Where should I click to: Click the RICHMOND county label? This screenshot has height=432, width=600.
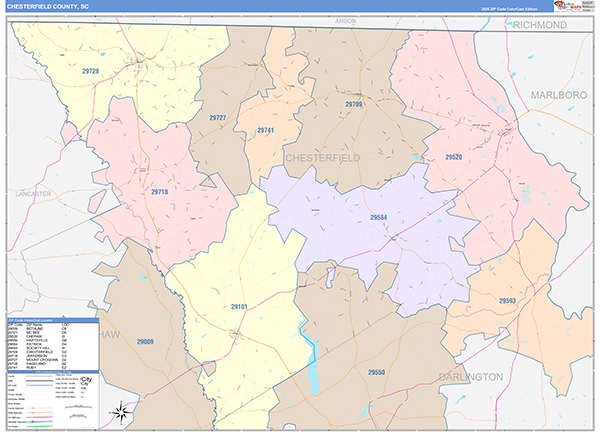click(x=540, y=25)
